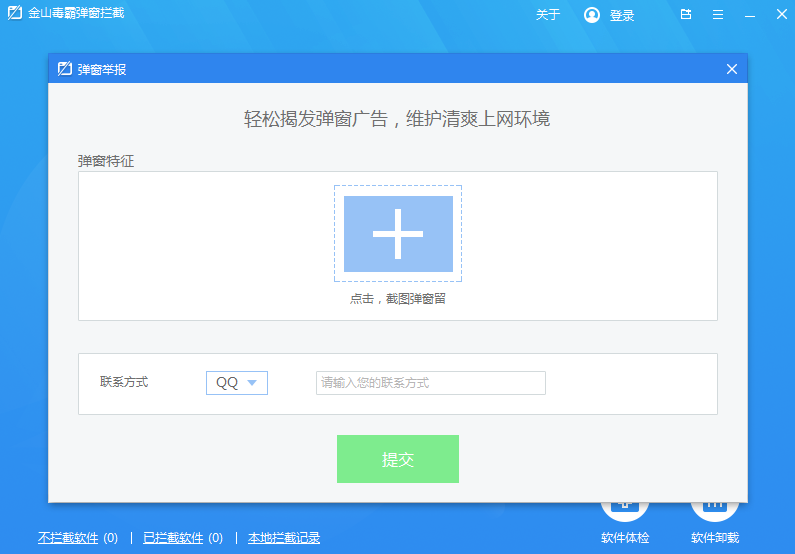Open the skin/feedback icon in title bar
795x554 pixels.
point(686,15)
